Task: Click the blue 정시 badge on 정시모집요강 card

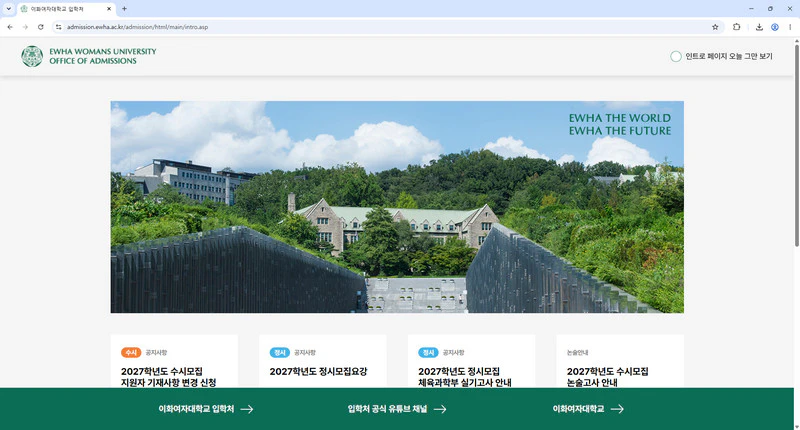Action: point(280,352)
